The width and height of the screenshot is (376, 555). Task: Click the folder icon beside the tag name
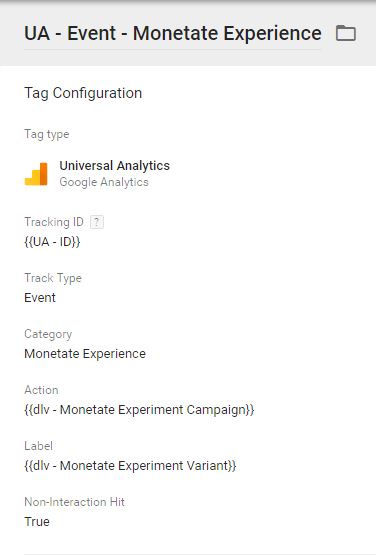[x=346, y=33]
